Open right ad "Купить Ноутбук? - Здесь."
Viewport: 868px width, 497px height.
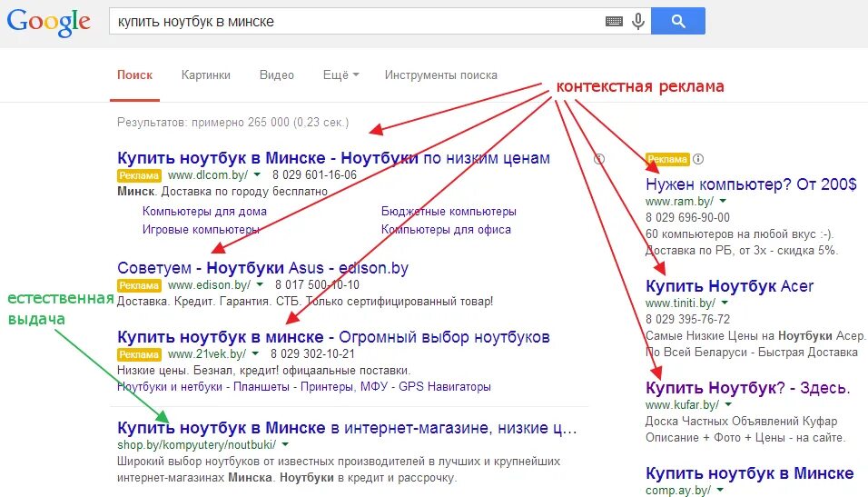point(747,388)
